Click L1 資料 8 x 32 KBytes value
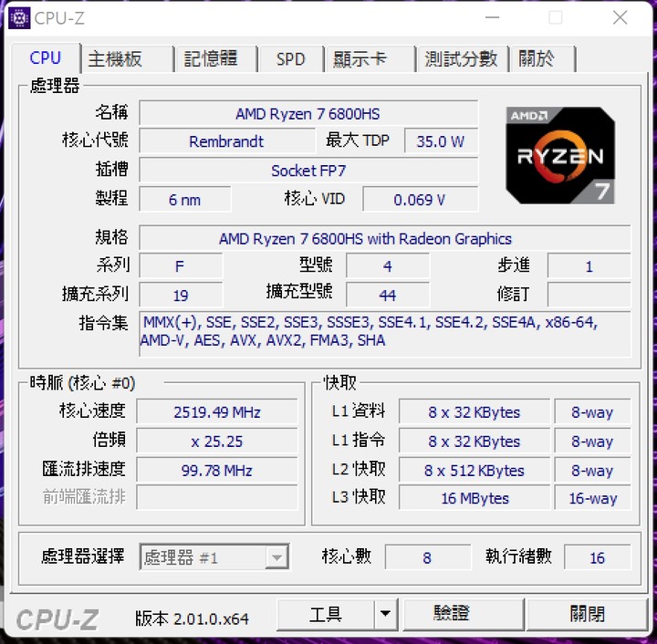The width and height of the screenshot is (657, 644). [474, 411]
